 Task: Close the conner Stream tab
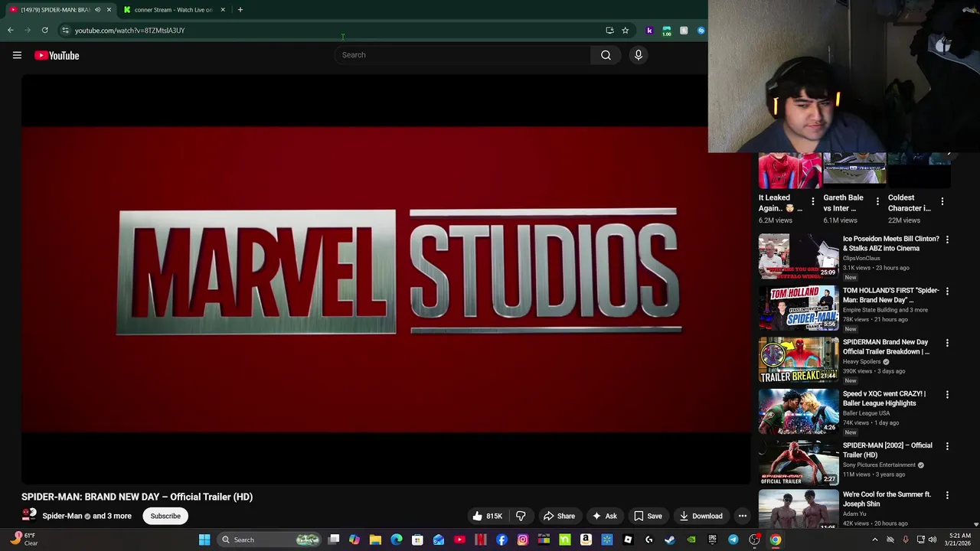223,10
